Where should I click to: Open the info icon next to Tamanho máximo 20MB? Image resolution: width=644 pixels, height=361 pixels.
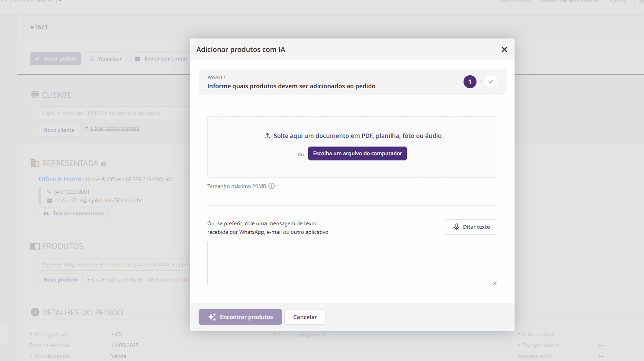271,186
